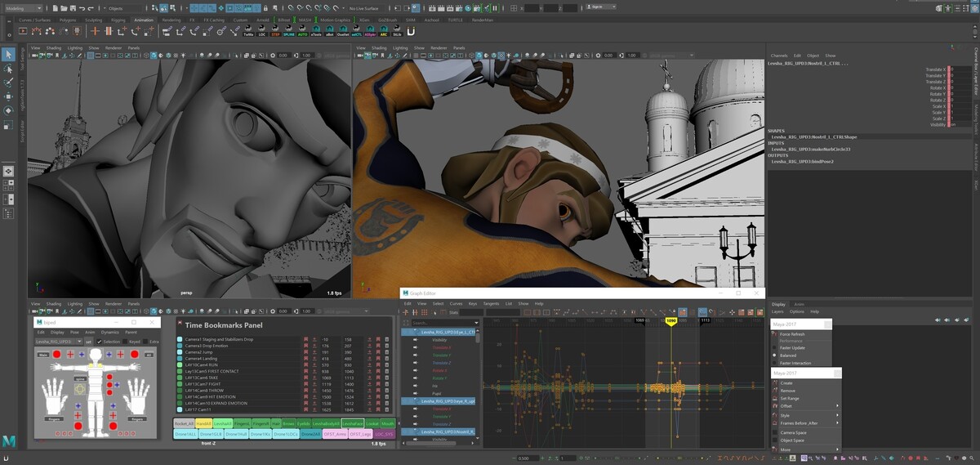Click the Maya logo at bottom left

pos(8,441)
